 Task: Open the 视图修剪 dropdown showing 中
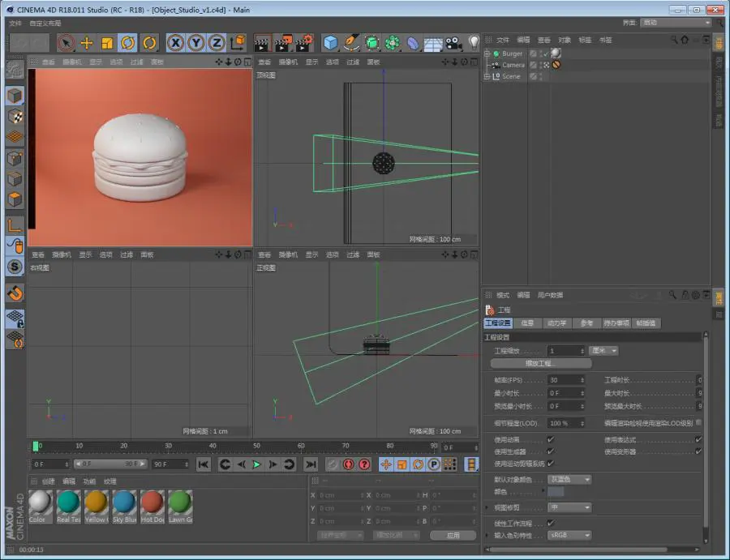click(569, 507)
